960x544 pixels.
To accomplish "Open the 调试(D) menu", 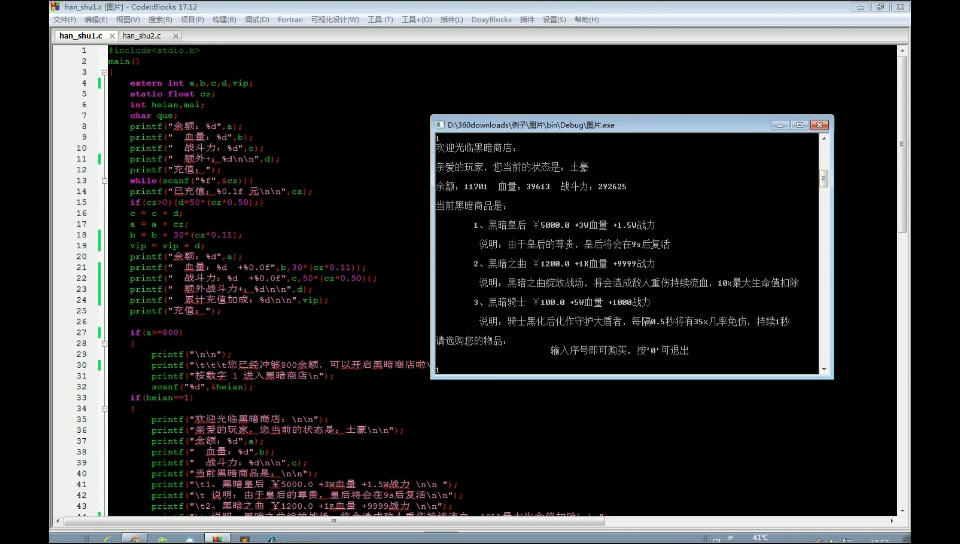I will (257, 20).
